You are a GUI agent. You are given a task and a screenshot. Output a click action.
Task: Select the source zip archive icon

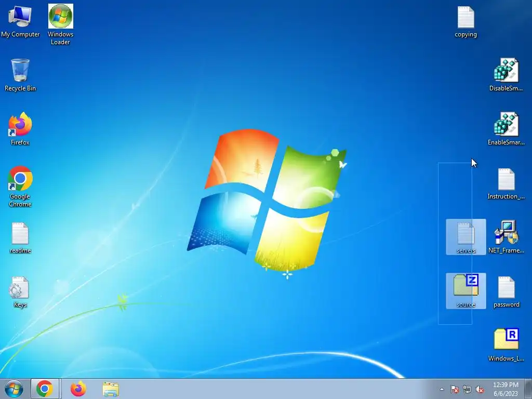[465, 291]
